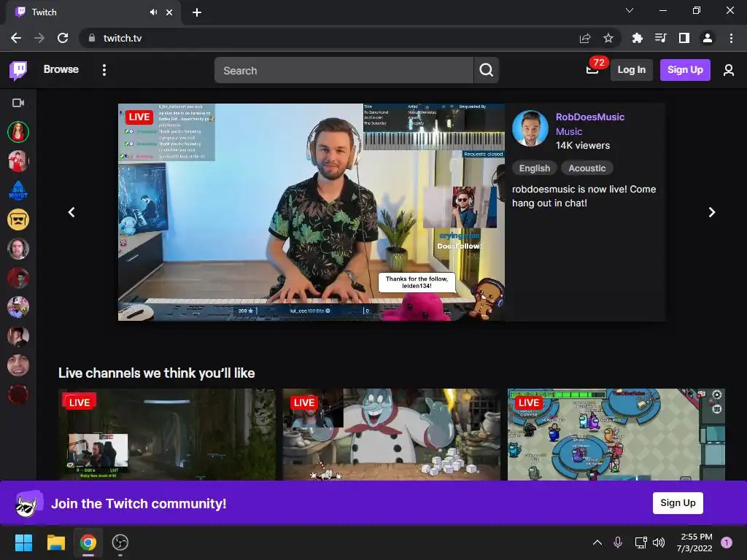Image resolution: width=747 pixels, height=560 pixels.
Task: Open the red-tinted avatar channel in sidebar
Action: pos(18,278)
